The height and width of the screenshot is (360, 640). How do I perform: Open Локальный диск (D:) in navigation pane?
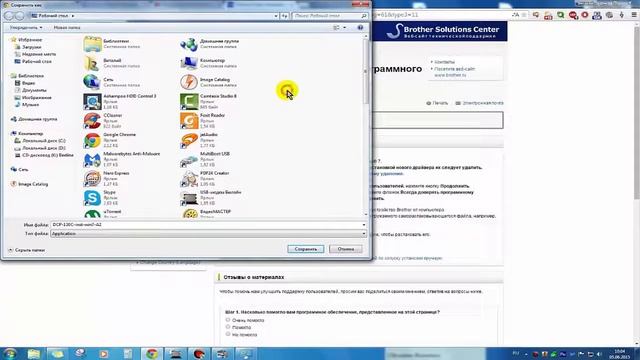coord(40,148)
